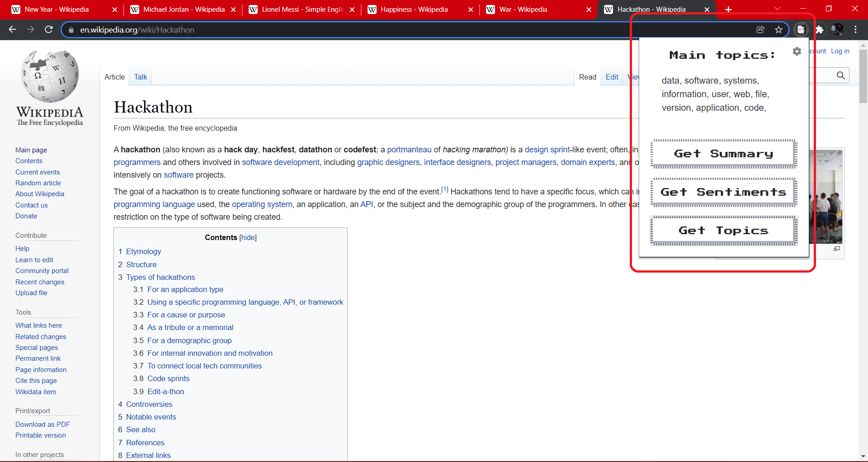Click Download as PDF
This screenshot has width=868, height=462.
click(x=42, y=424)
